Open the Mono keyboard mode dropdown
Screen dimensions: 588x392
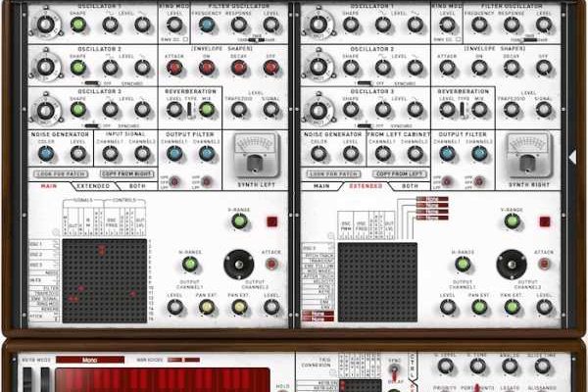pyautogui.click(x=88, y=360)
